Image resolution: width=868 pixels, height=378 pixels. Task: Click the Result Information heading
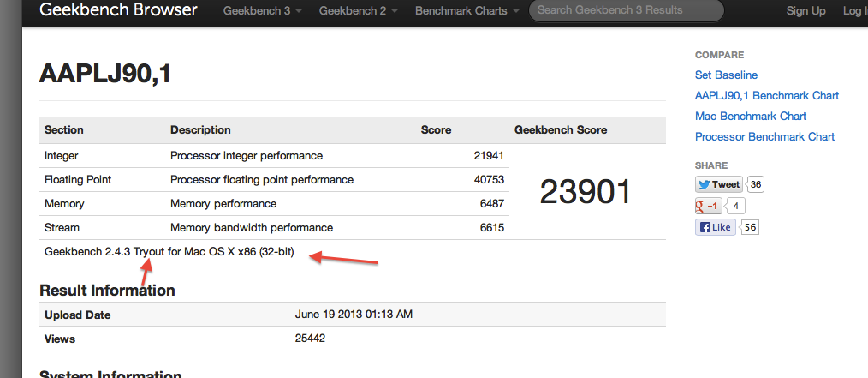click(107, 290)
